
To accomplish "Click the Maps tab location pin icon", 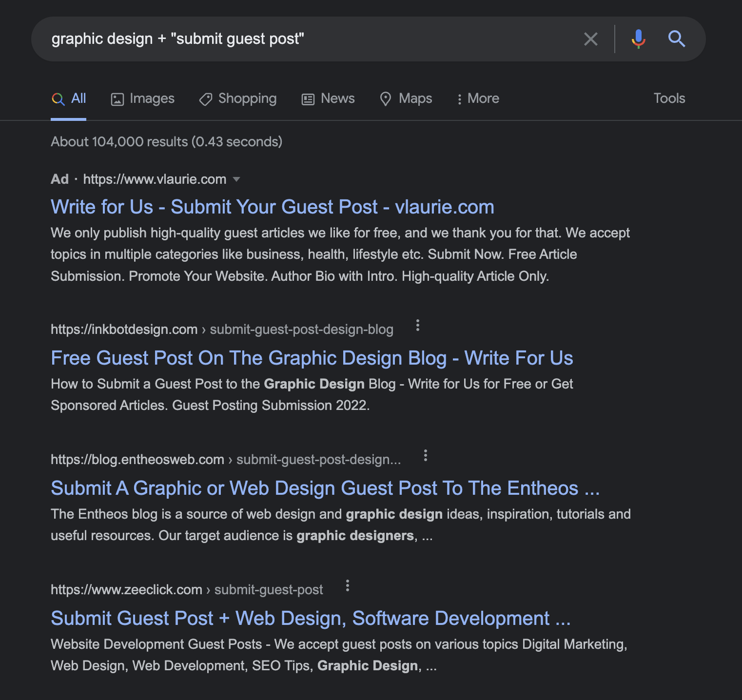I will tap(386, 99).
